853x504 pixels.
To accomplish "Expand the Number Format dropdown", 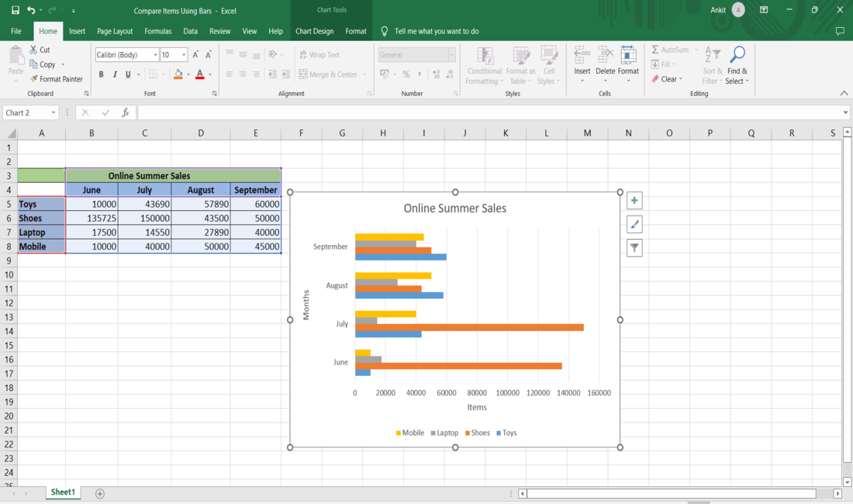I will tap(451, 55).
